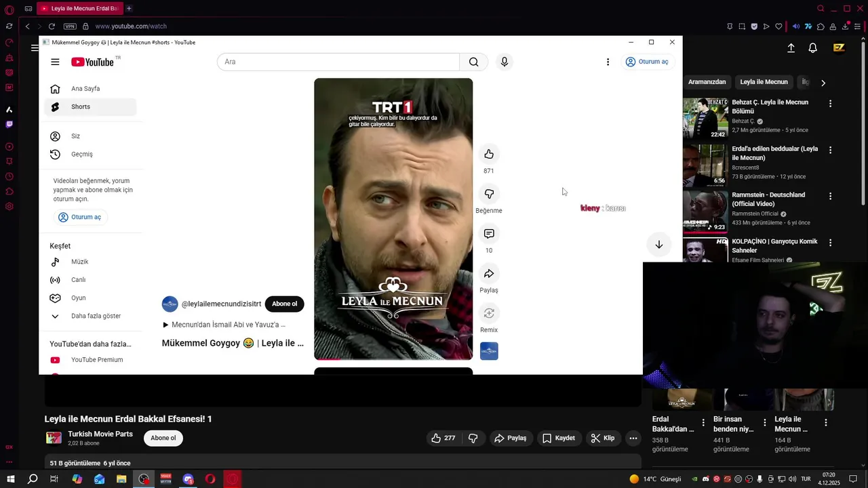Open the short's sound source thumbnail
The height and width of the screenshot is (488, 868).
489,351
